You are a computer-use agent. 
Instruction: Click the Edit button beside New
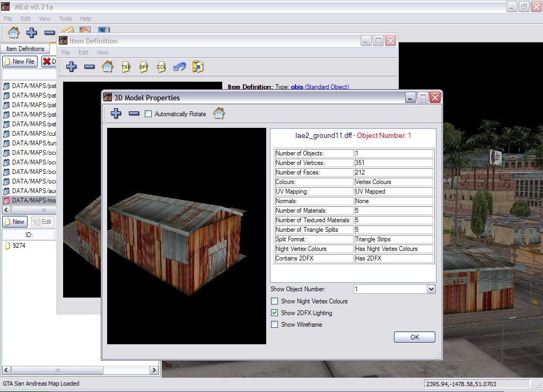pos(42,222)
